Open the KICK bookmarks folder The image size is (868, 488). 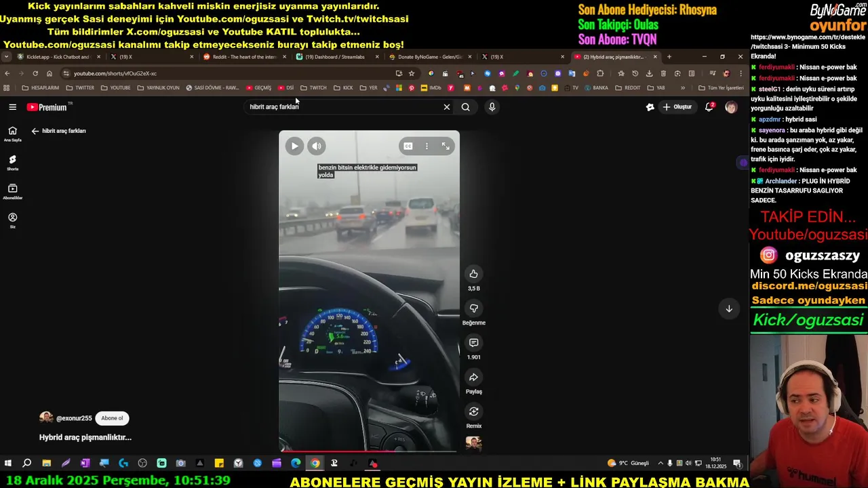(343, 88)
